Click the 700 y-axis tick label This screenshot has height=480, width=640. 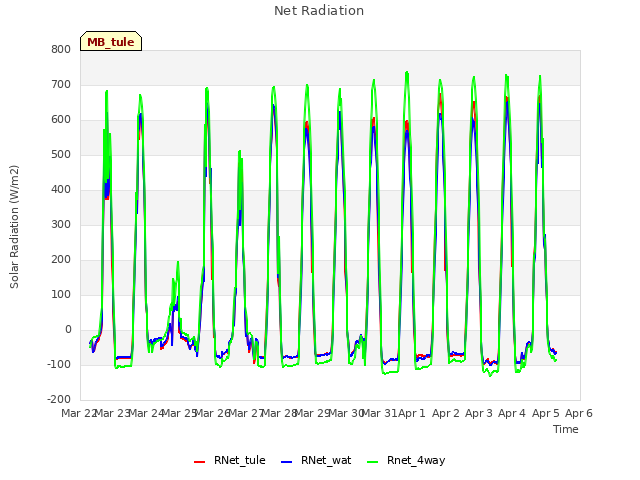point(61,84)
